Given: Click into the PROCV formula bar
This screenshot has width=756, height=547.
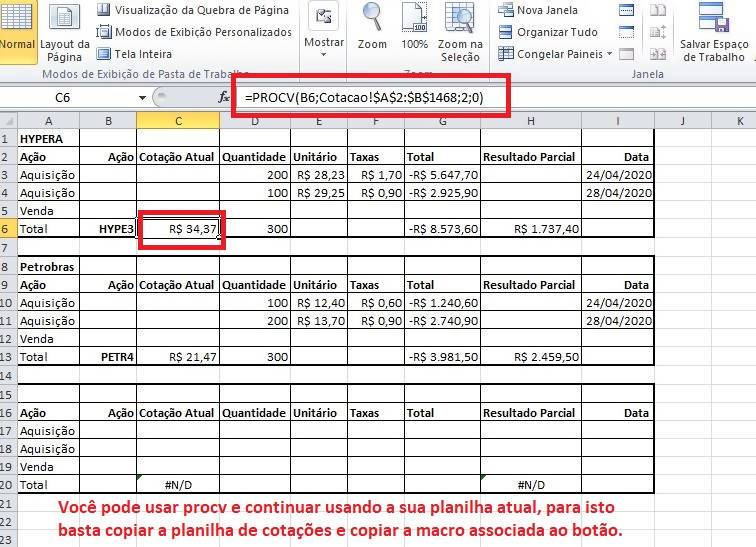Looking at the screenshot, I should pos(370,97).
